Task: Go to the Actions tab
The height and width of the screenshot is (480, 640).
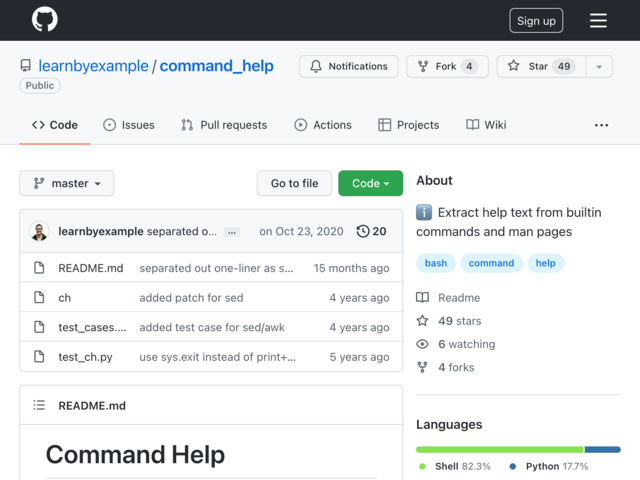Action: point(323,125)
